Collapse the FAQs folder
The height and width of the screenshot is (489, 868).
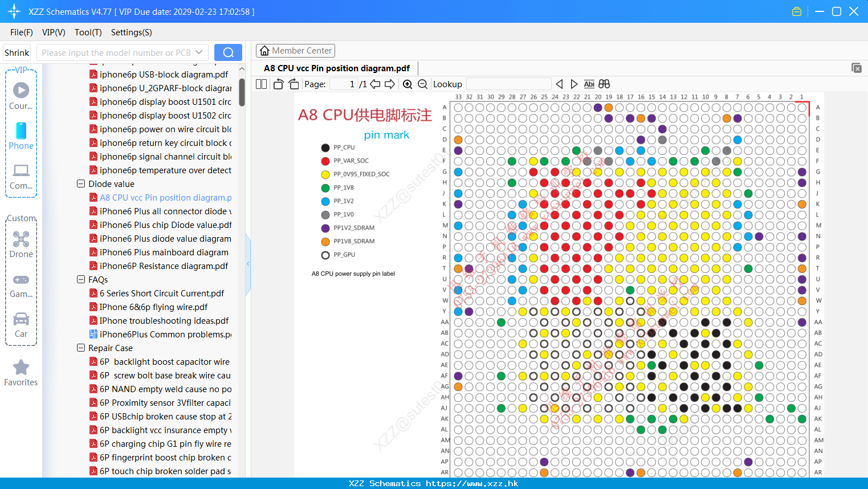pos(81,279)
